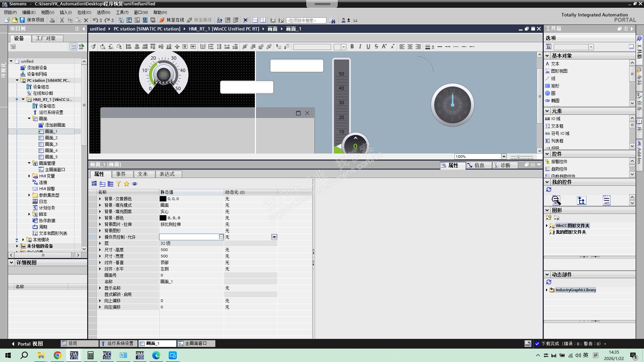Expand the HMI 变量 tree node

point(29,176)
